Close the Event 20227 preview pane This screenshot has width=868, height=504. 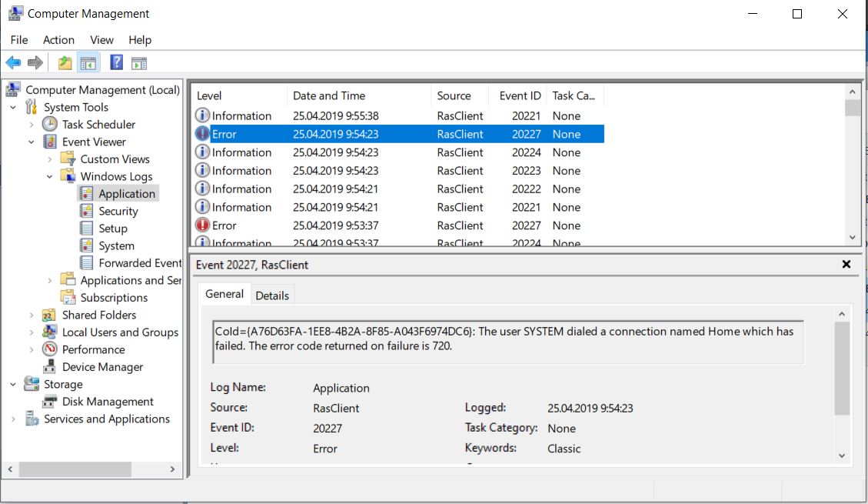pyautogui.click(x=846, y=264)
